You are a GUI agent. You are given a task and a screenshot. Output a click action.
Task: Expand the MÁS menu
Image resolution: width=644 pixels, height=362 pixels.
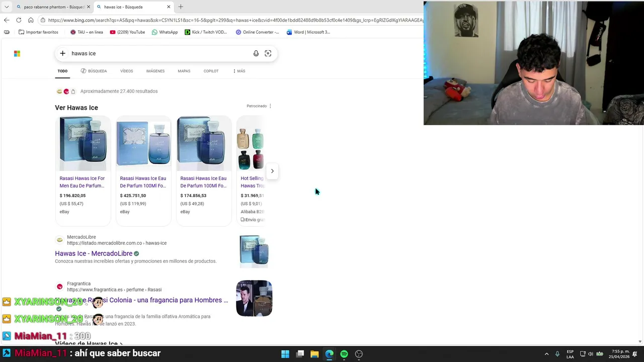[239, 71]
